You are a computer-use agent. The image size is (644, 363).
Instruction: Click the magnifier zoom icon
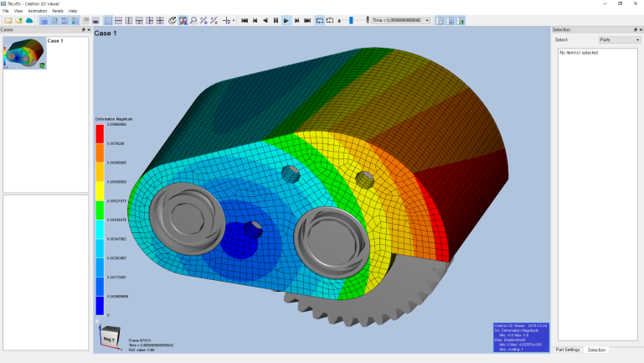(193, 20)
